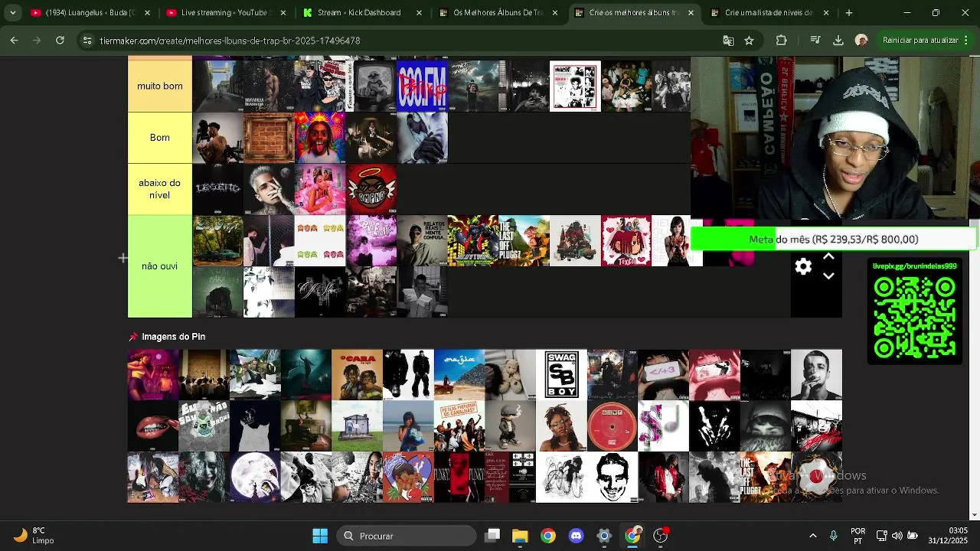Open settings gear for the não ouvi row
Viewport: 980px width, 551px height.
click(x=803, y=266)
